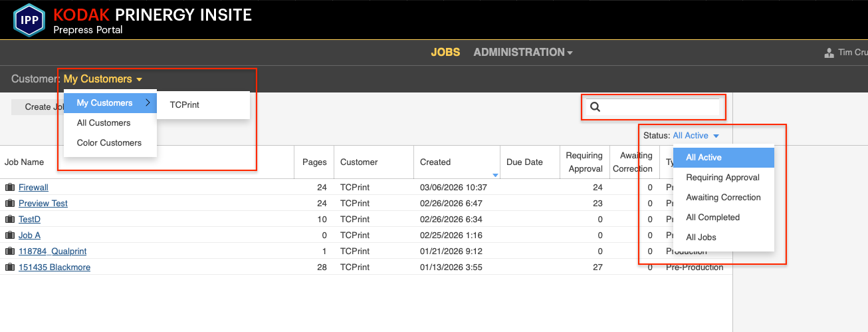Viewport: 868px width, 332px height.
Task: Click the IPP hexagon logo icon
Action: click(x=29, y=19)
